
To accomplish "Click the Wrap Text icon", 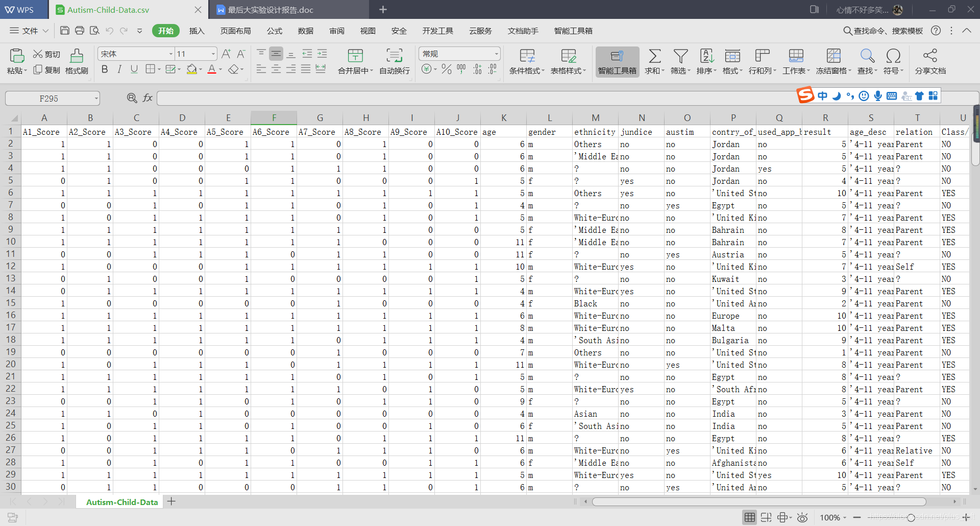I will click(394, 56).
